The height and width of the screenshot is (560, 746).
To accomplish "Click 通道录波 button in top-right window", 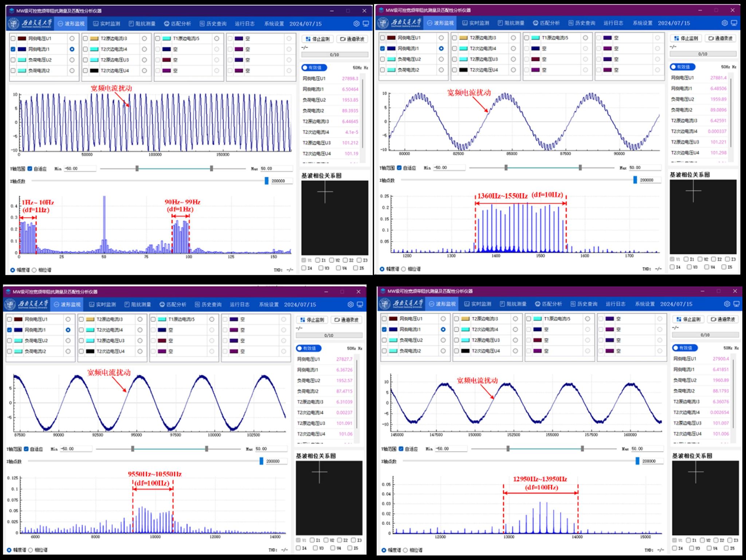I will point(721,38).
